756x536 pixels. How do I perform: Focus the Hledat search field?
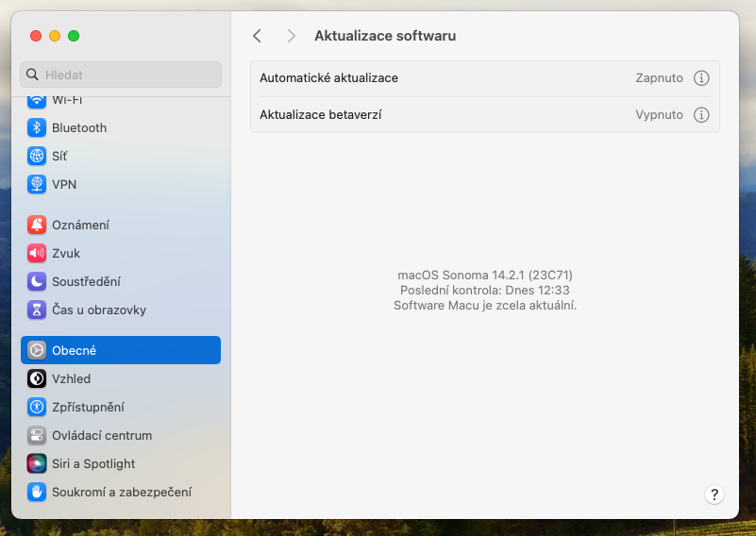click(x=121, y=75)
